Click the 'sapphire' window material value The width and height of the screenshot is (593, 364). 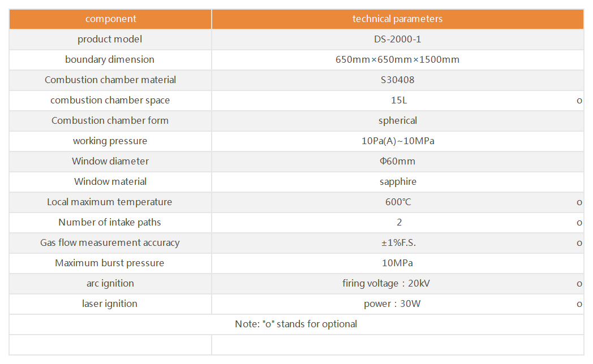coord(398,182)
